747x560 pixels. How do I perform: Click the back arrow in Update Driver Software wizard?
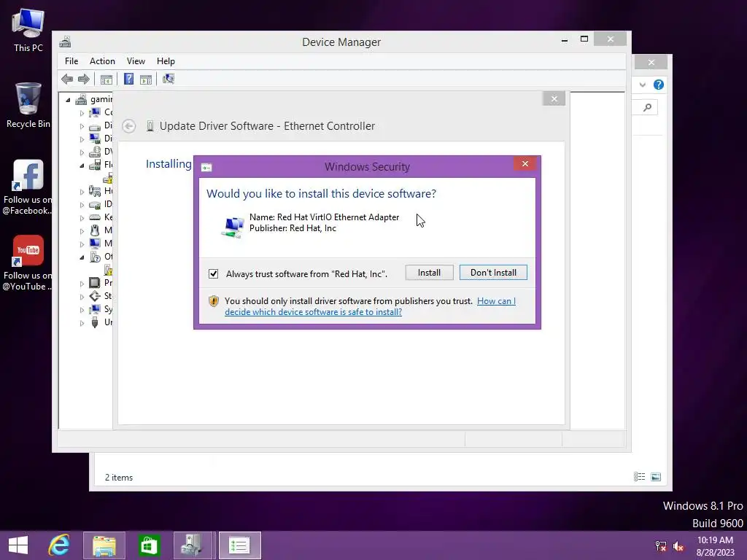coord(128,126)
